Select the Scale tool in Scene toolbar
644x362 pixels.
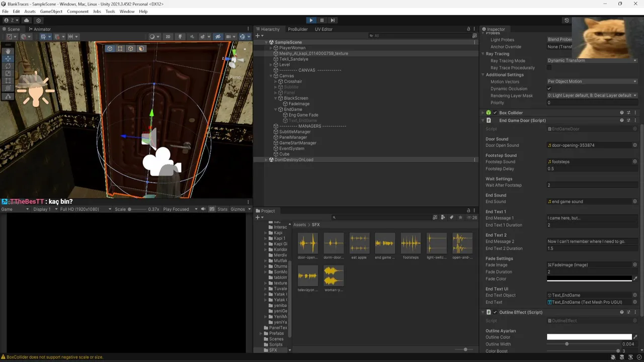(8, 73)
